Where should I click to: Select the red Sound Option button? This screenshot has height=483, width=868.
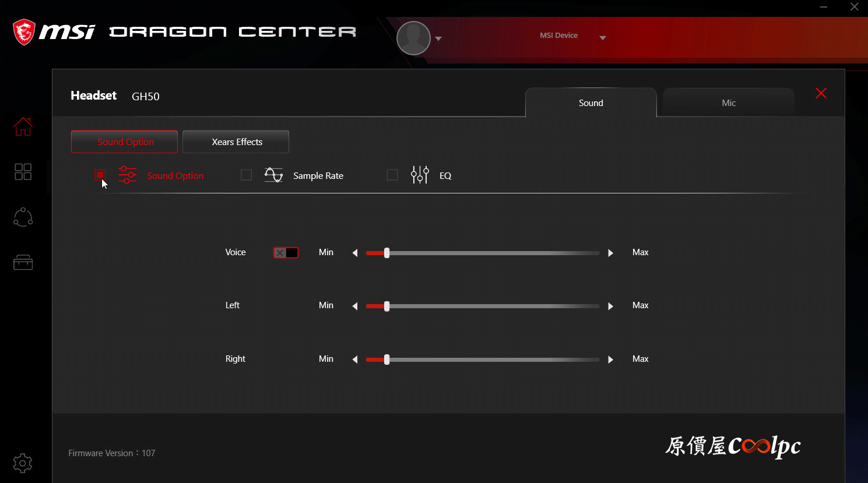coord(124,142)
